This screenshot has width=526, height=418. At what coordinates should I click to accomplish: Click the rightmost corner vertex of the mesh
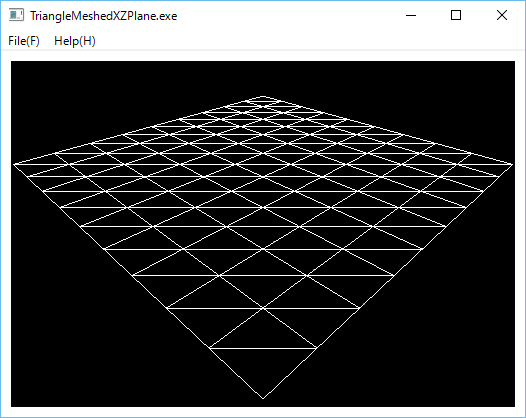pyautogui.click(x=513, y=164)
